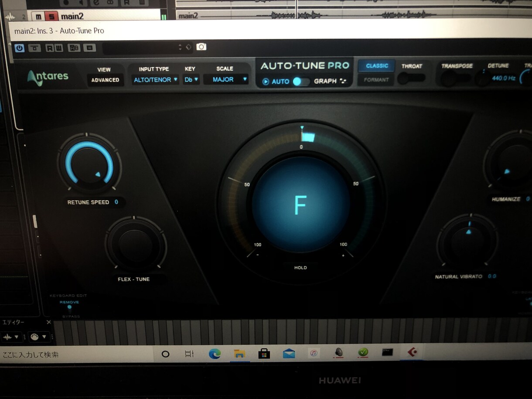Open the INPUT TYPE ALTO/TENOR dropdown
Image resolution: width=532 pixels, height=399 pixels.
[x=156, y=79]
